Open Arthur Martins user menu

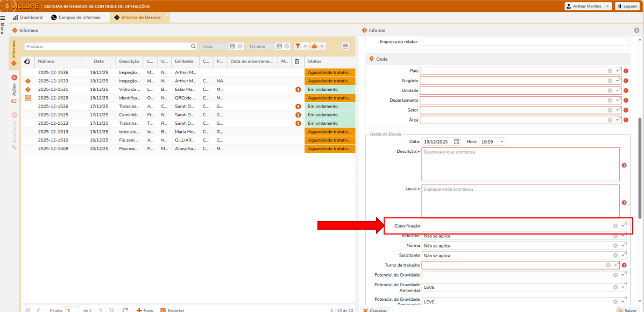coord(588,6)
